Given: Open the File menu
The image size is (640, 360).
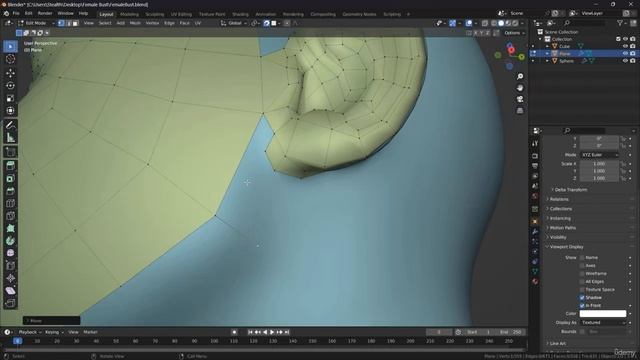Looking at the screenshot, I should (x=16, y=13).
